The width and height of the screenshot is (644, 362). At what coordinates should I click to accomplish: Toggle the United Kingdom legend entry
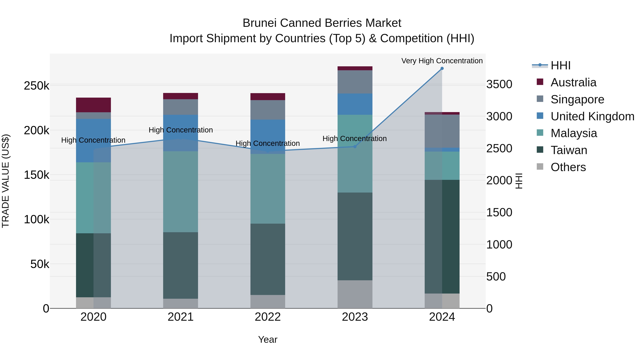click(x=585, y=116)
